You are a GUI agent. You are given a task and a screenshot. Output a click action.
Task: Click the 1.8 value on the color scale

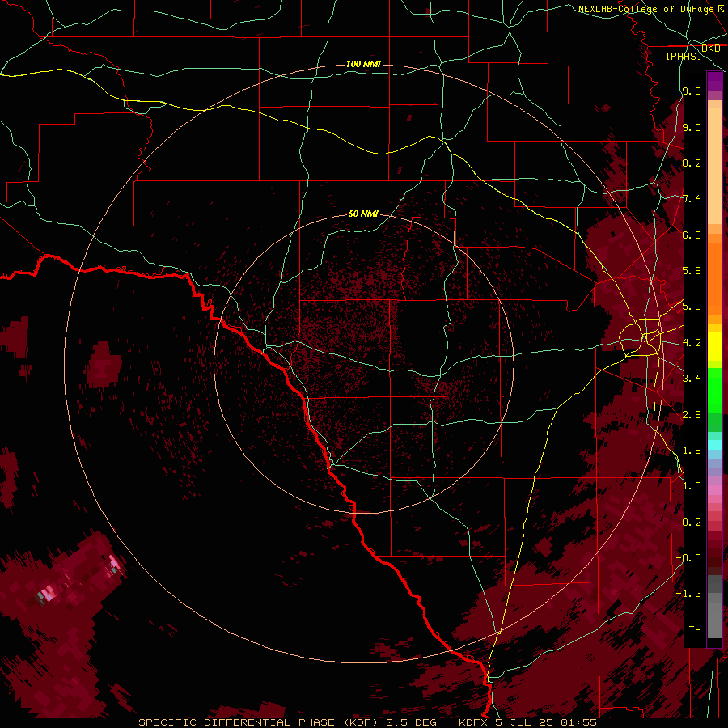coord(692,451)
